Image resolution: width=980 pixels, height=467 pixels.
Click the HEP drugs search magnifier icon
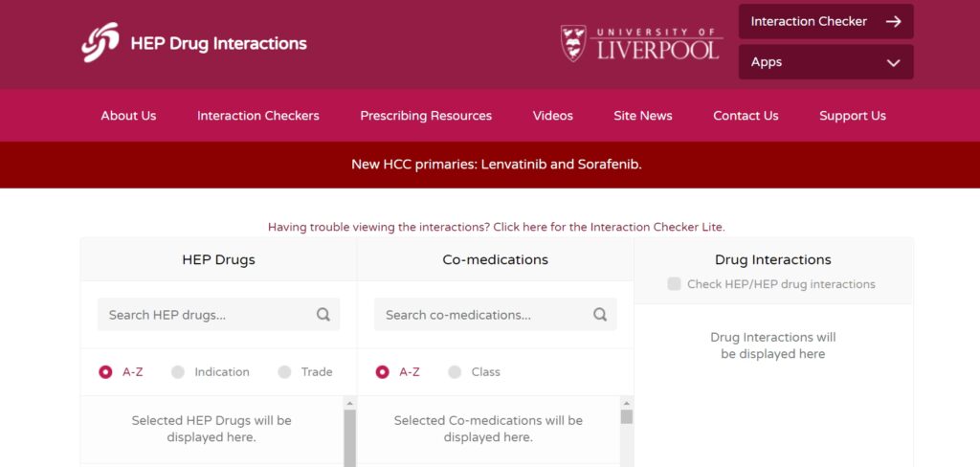(x=323, y=314)
